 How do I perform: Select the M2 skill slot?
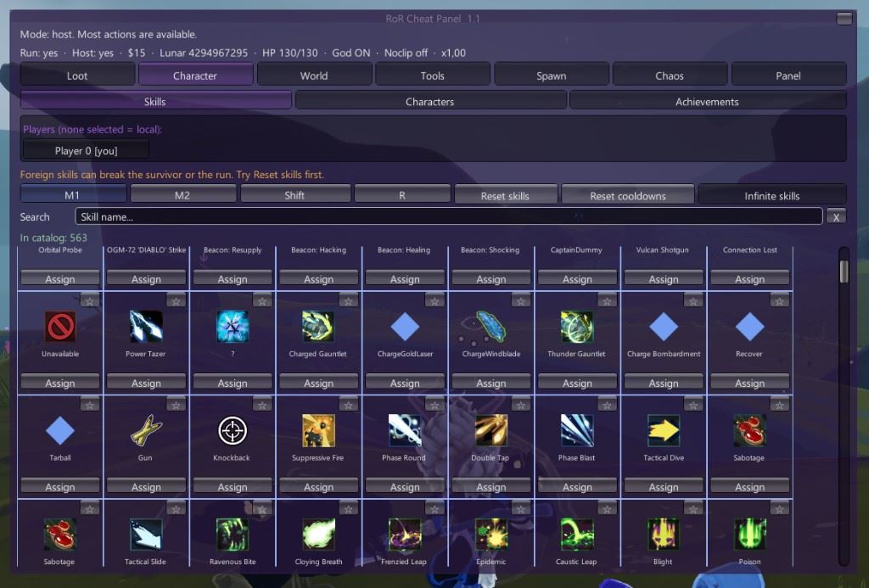(182, 195)
